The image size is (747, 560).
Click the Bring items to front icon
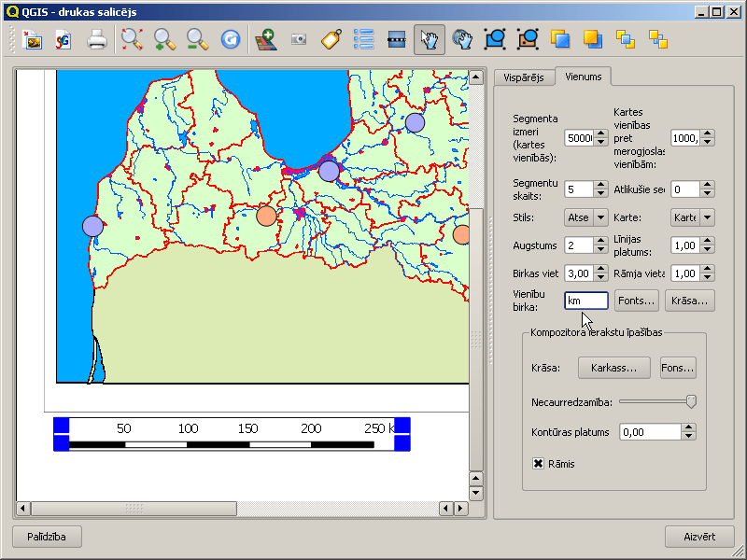[x=626, y=40]
